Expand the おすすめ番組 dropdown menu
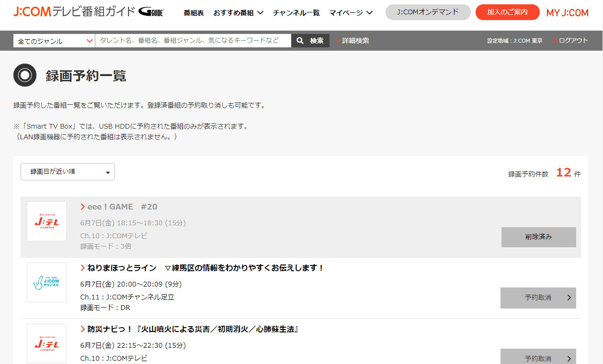603x364 pixels. coord(239,13)
